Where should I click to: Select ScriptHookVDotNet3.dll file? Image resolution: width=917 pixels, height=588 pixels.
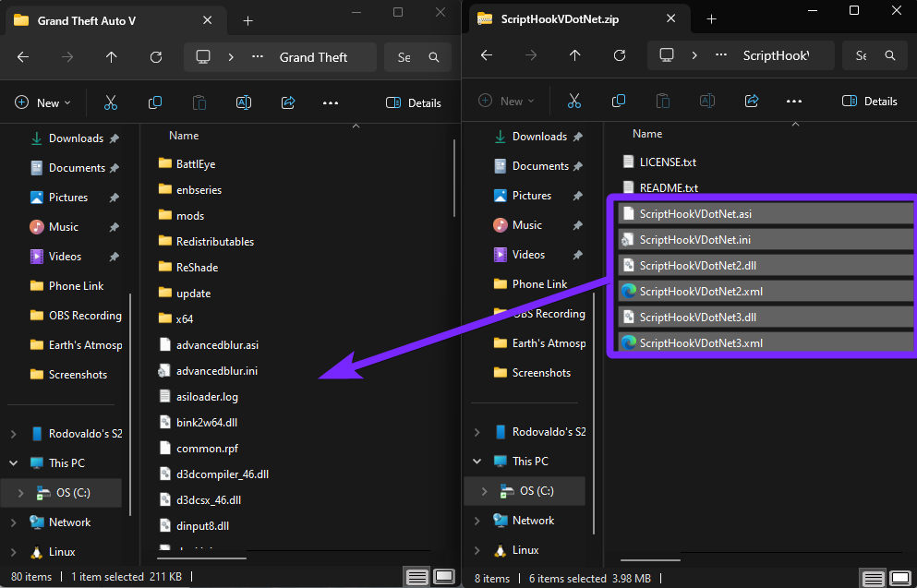coord(766,317)
